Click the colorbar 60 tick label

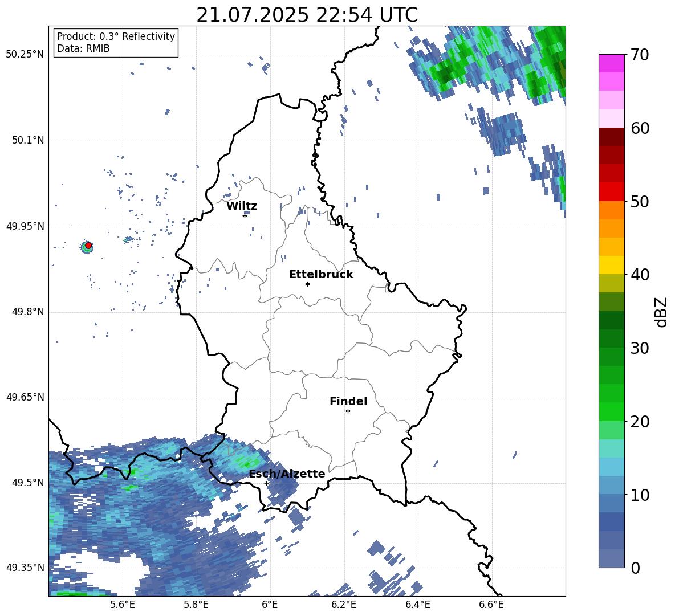640,128
